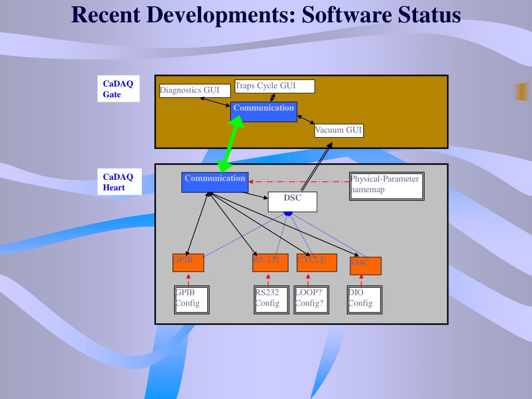Click the 'DIO Config' box
Screen dimensions: 532x399
tap(365, 300)
